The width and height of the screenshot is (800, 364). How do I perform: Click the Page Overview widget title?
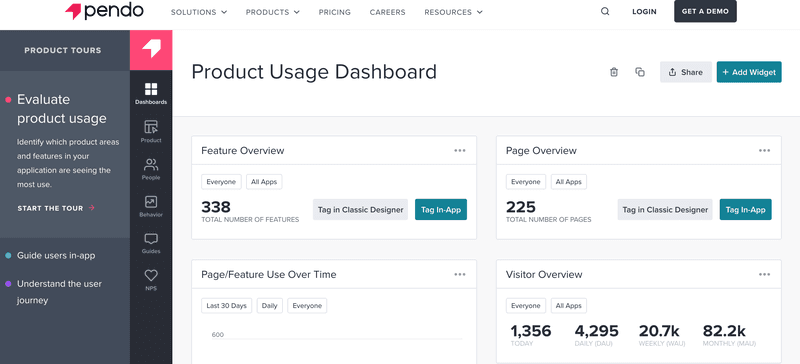(541, 151)
